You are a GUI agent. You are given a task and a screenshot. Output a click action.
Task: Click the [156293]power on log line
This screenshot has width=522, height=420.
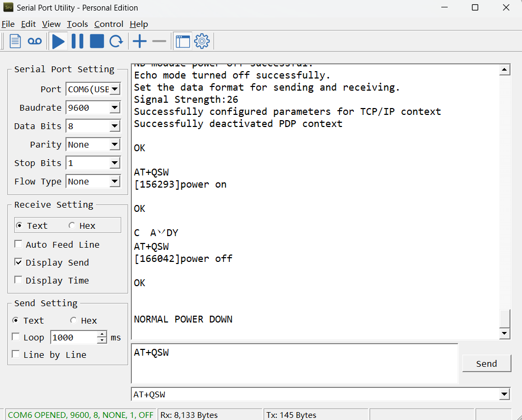click(x=180, y=184)
